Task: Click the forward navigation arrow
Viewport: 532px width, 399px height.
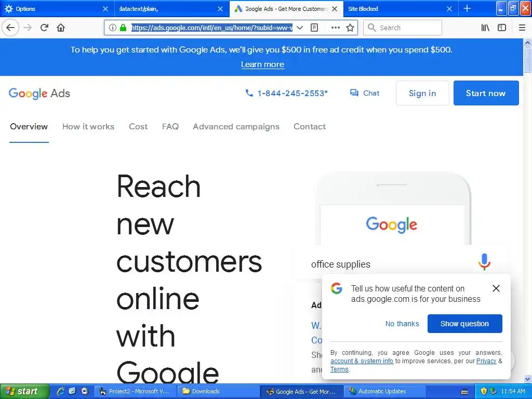Action: (28, 28)
